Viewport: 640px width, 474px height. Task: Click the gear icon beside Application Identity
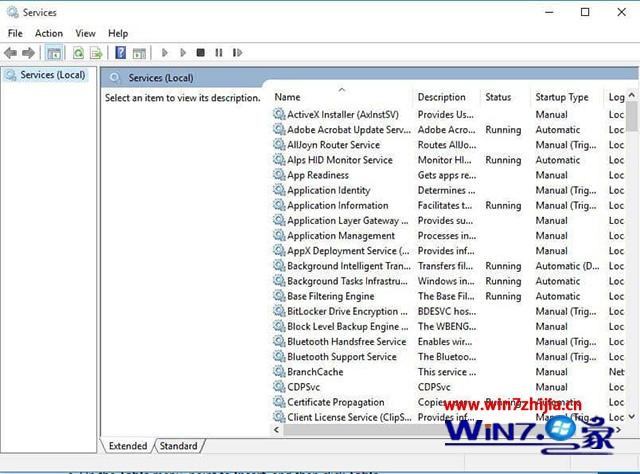[x=279, y=190]
